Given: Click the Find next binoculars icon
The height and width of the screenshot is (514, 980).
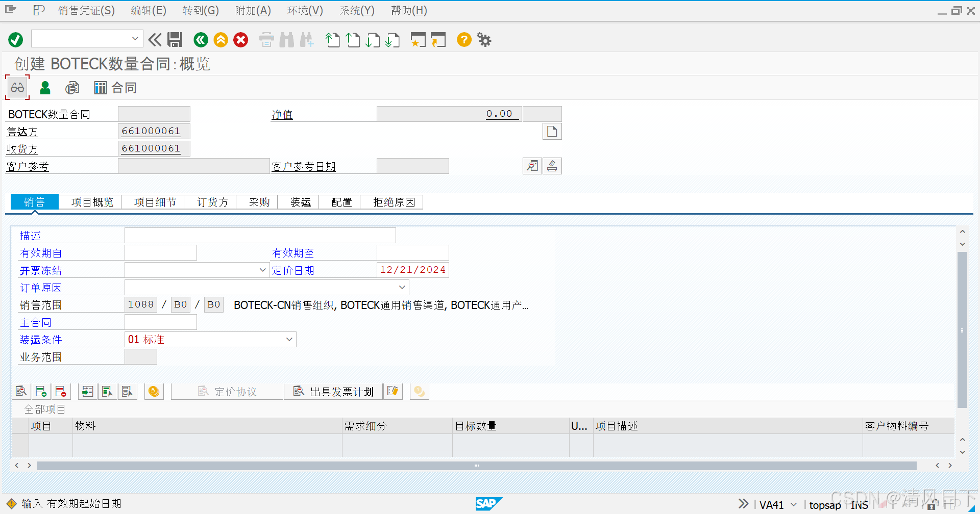Looking at the screenshot, I should [307, 40].
